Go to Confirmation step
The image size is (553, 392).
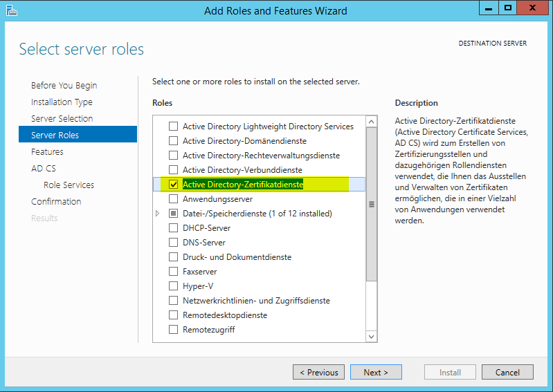tap(56, 201)
